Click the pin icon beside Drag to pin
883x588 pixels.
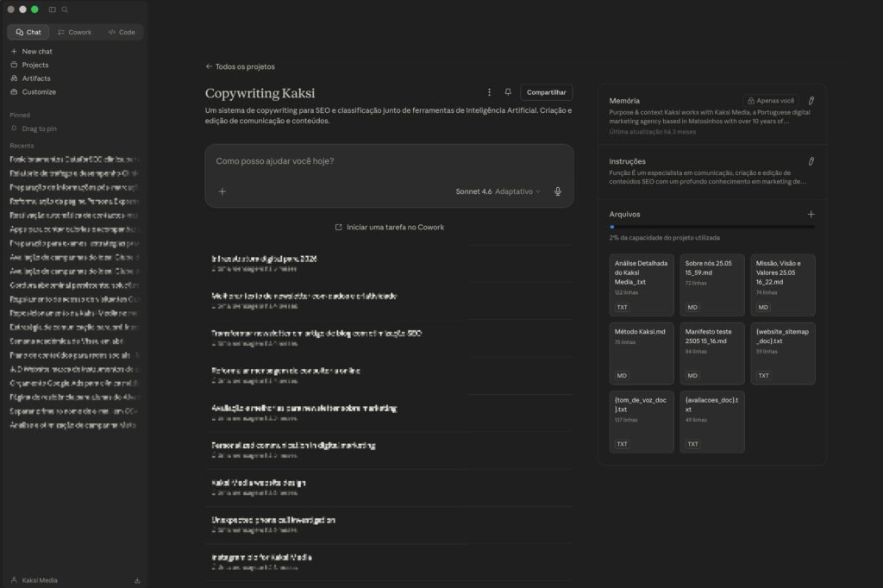click(x=14, y=128)
